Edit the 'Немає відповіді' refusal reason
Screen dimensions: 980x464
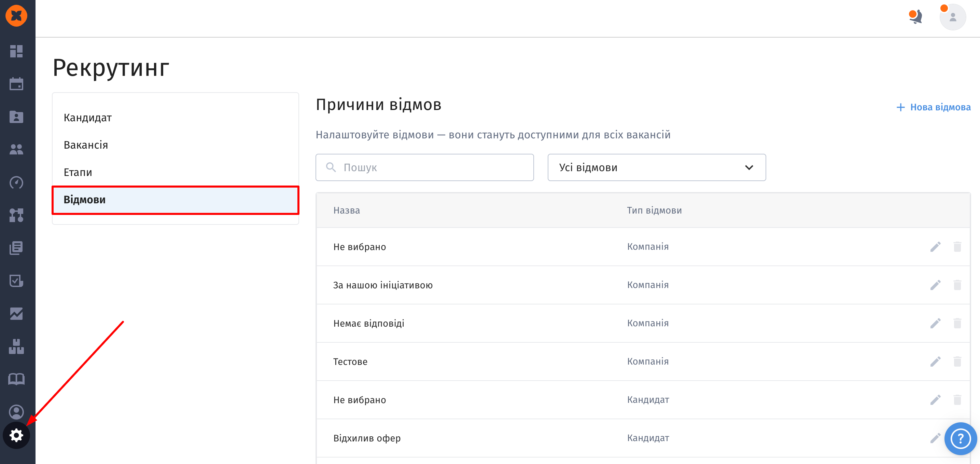click(x=935, y=323)
